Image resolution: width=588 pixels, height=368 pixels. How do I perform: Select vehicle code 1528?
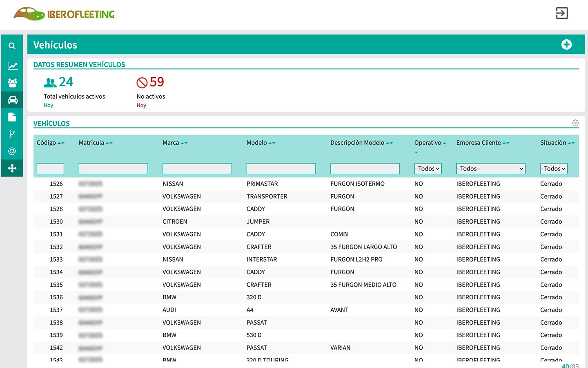[x=56, y=209]
